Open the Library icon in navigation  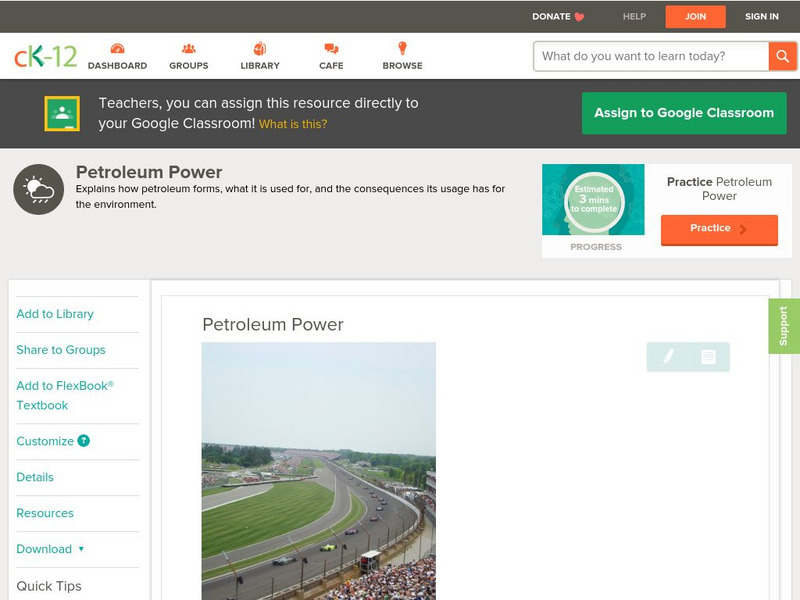pos(260,49)
